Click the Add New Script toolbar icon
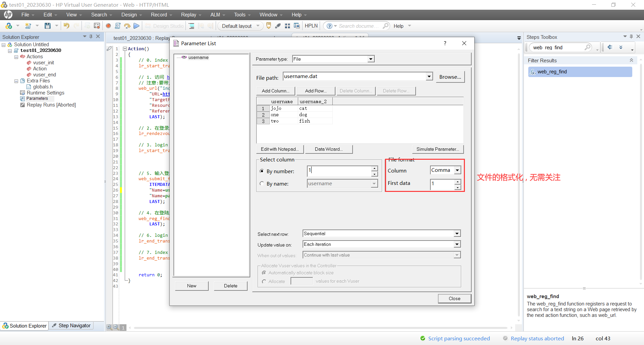The image size is (644, 345). (x=28, y=26)
